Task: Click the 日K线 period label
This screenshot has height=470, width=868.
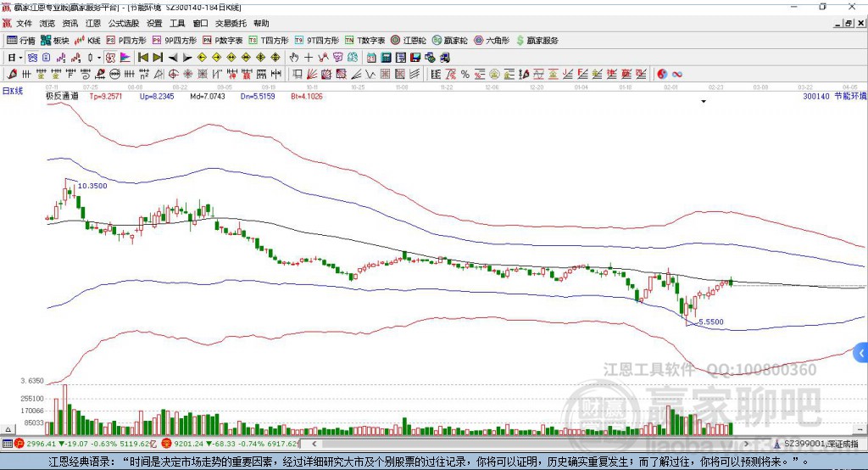Action: pyautogui.click(x=13, y=91)
